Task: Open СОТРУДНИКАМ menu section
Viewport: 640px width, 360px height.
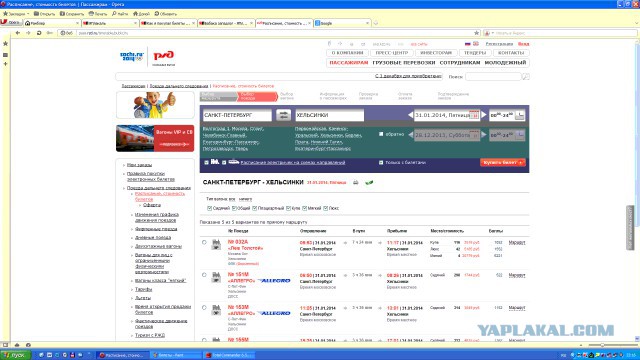Action: [460, 63]
